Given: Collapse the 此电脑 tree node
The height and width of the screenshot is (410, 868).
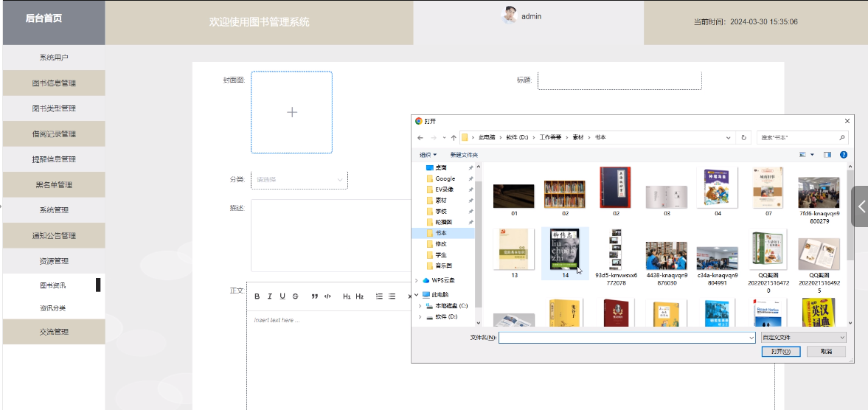Looking at the screenshot, I should pos(417,295).
